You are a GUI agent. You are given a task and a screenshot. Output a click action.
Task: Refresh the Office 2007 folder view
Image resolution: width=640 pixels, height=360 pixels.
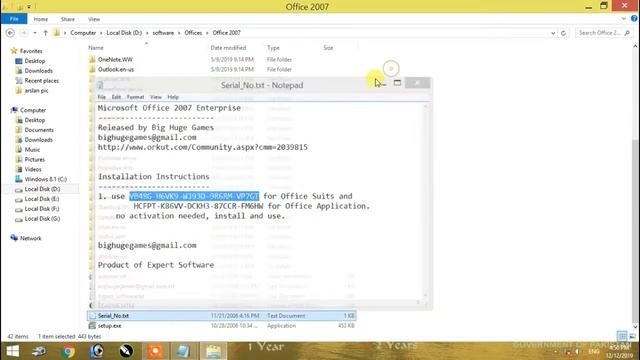564,33
